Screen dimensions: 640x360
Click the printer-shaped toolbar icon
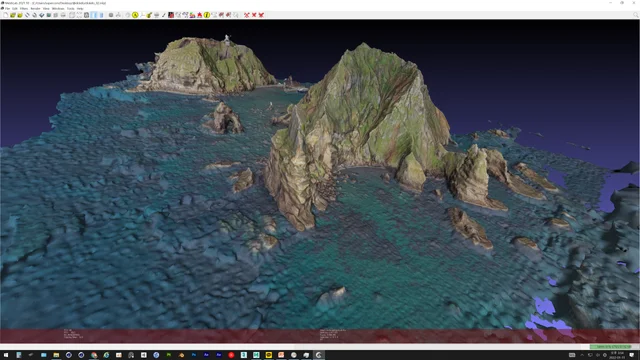point(63,15)
